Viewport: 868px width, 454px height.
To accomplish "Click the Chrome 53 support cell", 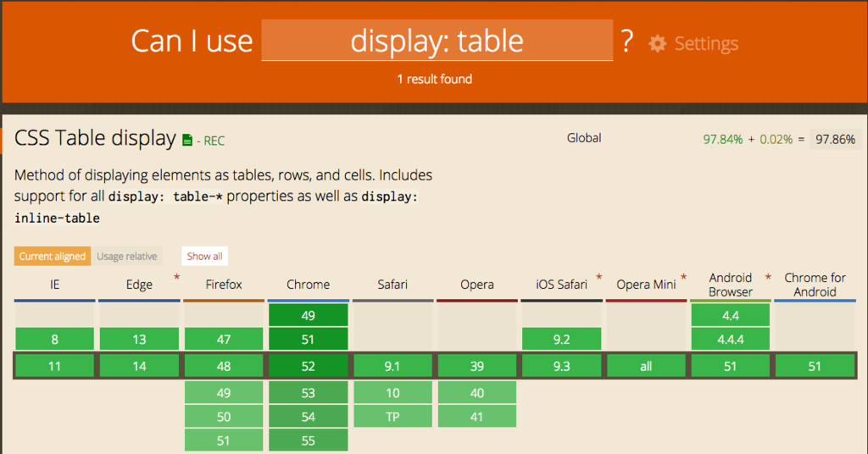I will pyautogui.click(x=308, y=393).
